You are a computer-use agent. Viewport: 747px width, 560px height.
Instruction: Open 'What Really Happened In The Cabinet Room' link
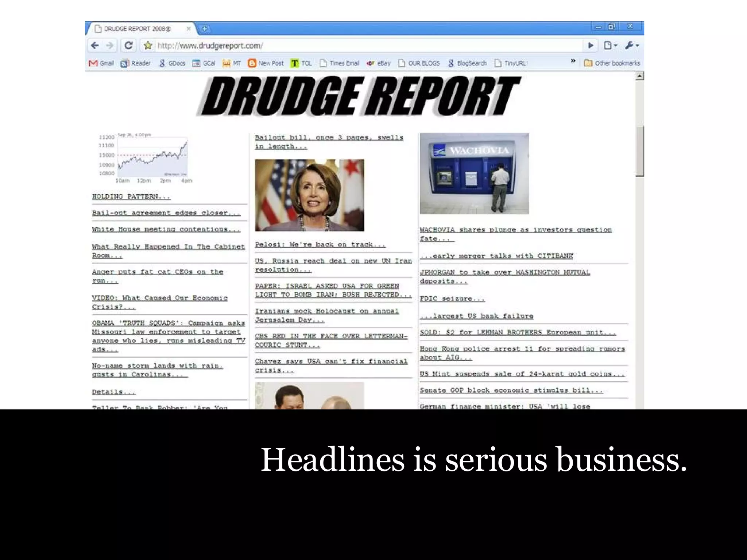(x=168, y=251)
